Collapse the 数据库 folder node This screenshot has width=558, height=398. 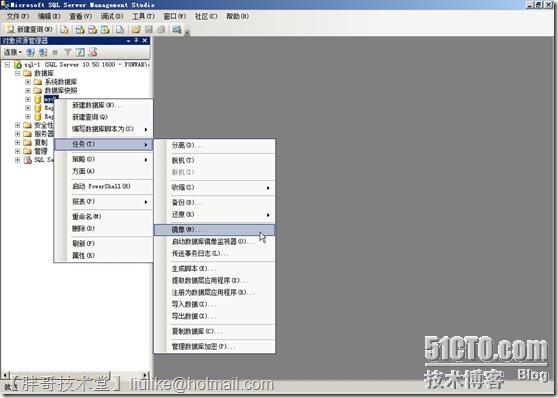click(x=17, y=73)
